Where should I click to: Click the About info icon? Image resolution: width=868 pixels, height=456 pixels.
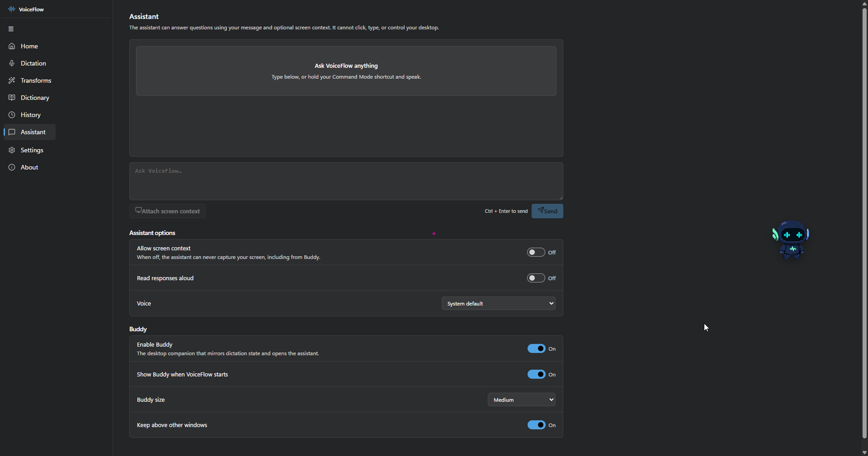tap(12, 167)
